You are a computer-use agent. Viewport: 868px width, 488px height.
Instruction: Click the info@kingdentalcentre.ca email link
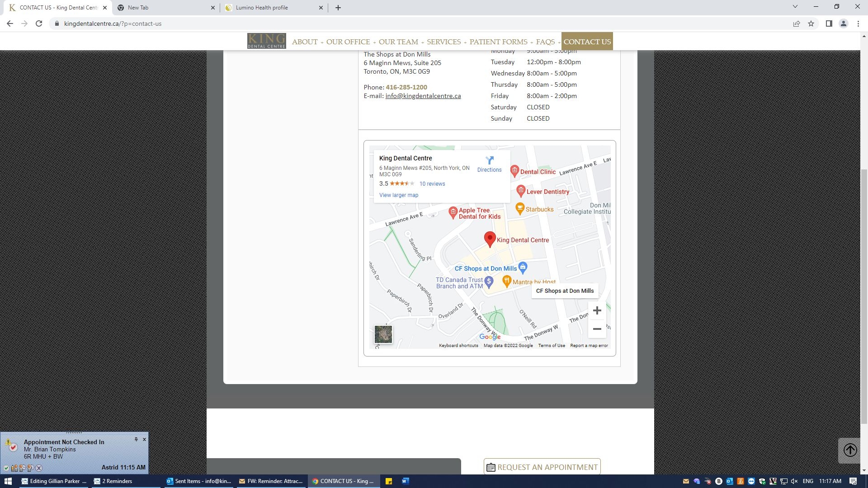click(423, 96)
